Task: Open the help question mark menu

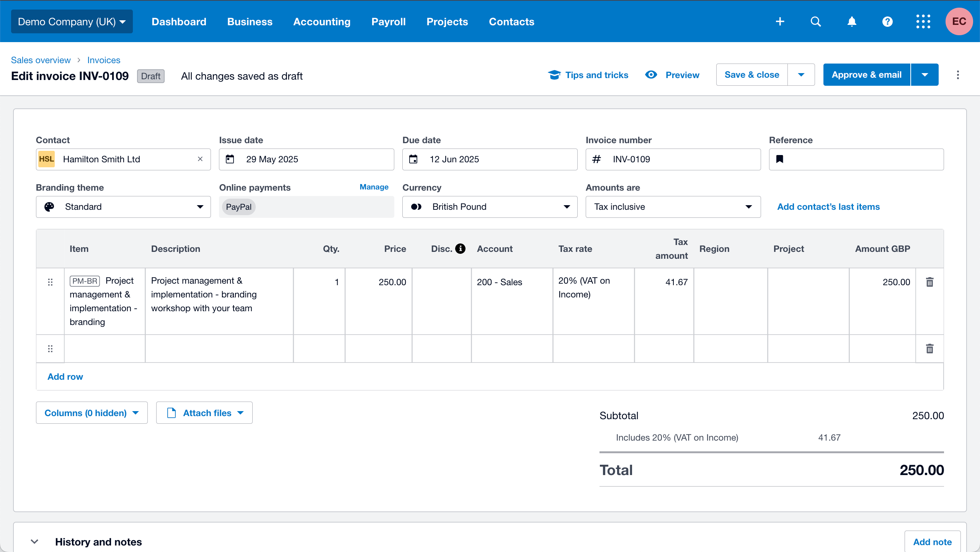Action: pyautogui.click(x=887, y=21)
